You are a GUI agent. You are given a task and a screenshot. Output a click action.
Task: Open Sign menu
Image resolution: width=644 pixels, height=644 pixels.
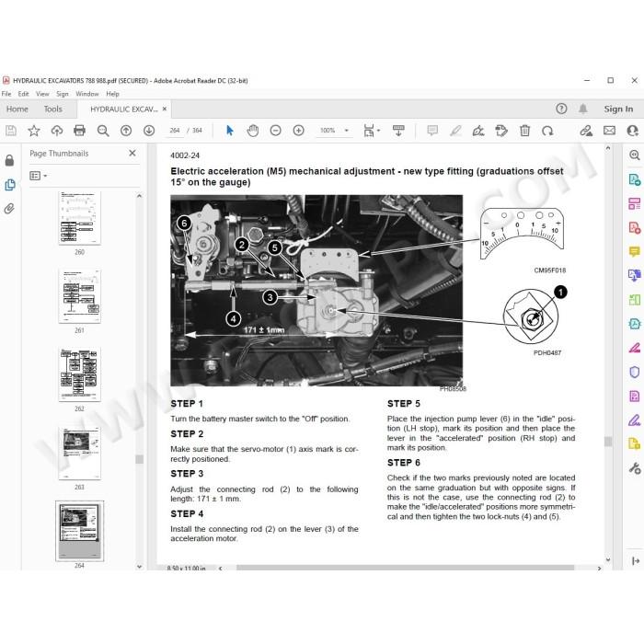click(63, 94)
